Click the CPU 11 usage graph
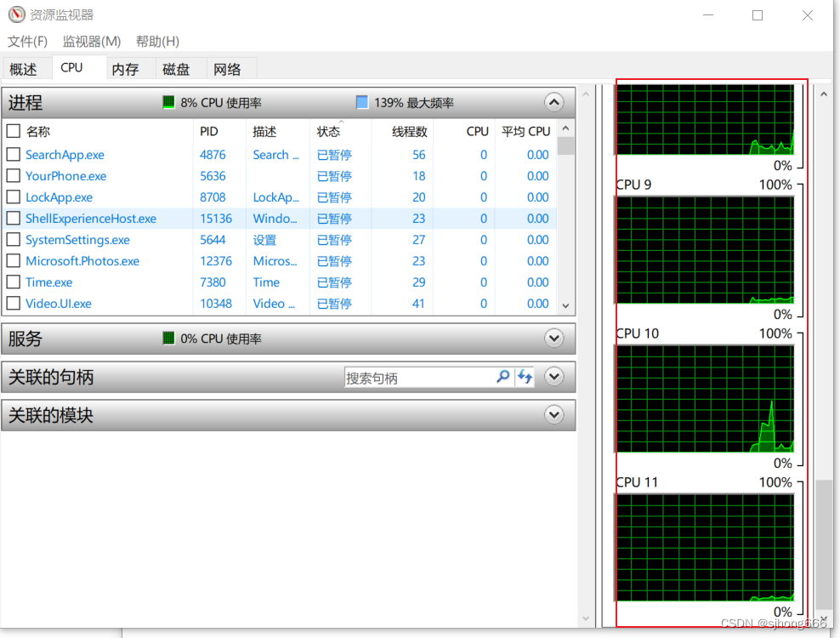The image size is (840, 638). tap(705, 547)
